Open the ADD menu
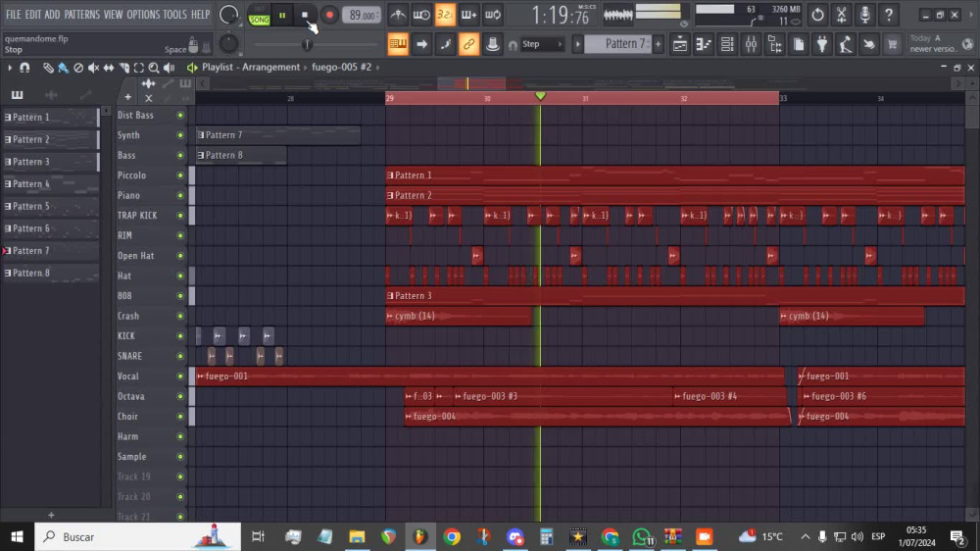This screenshot has height=551, width=980. tap(53, 15)
